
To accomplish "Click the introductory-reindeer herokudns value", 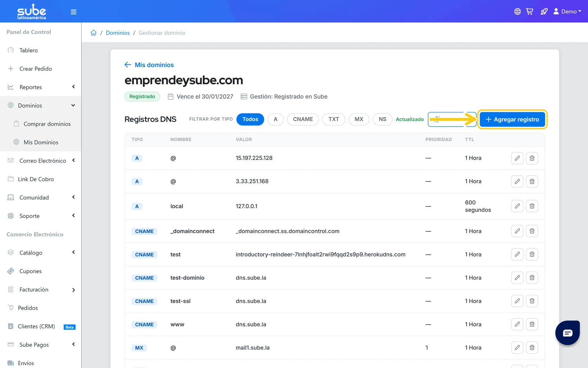I will [x=320, y=254].
